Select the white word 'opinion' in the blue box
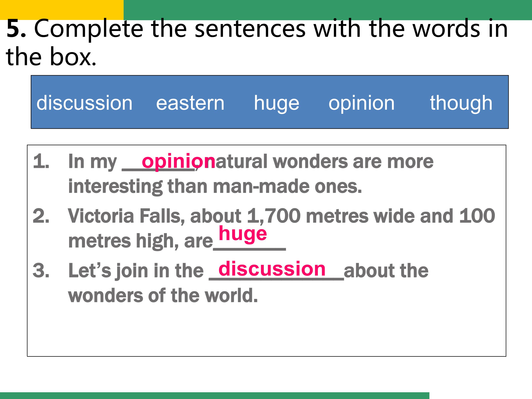This screenshot has height=399, width=532. coord(362,103)
